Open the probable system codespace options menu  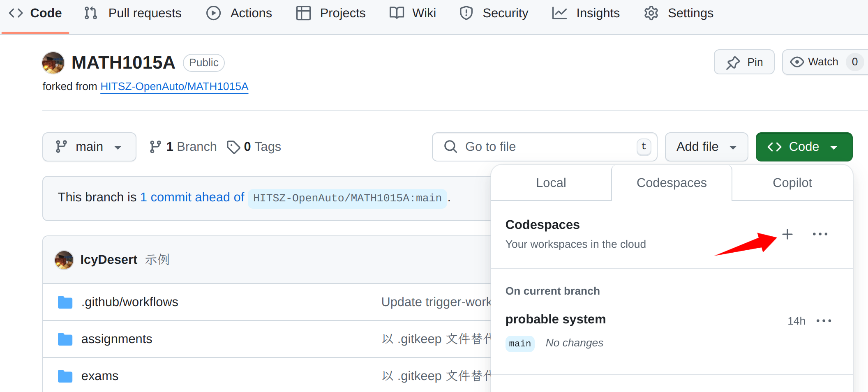[824, 321]
